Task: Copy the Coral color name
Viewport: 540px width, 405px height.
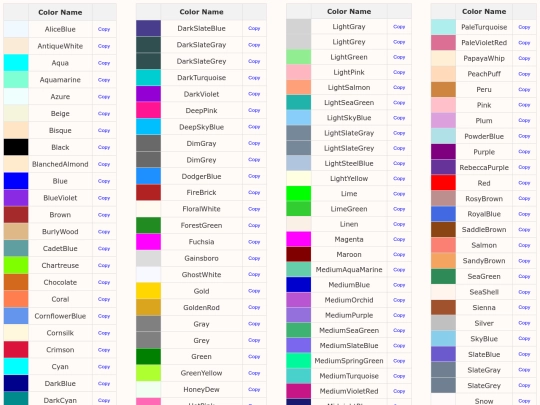Action: [104, 299]
